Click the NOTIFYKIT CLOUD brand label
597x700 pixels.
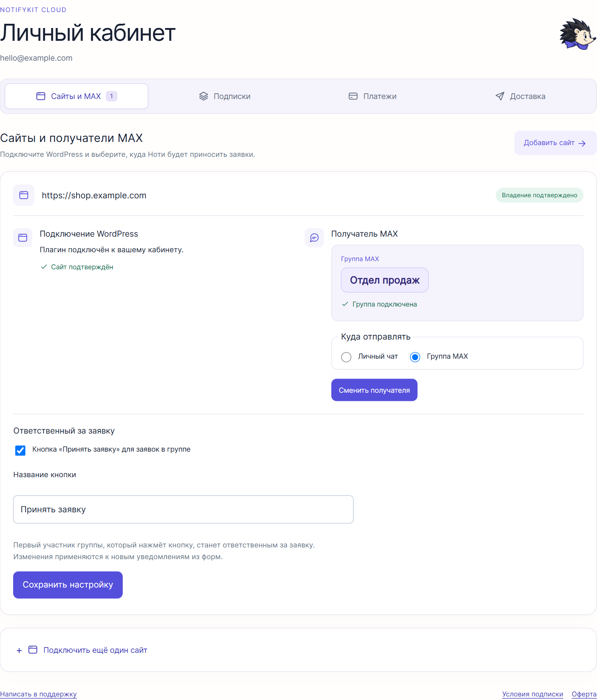(x=33, y=10)
